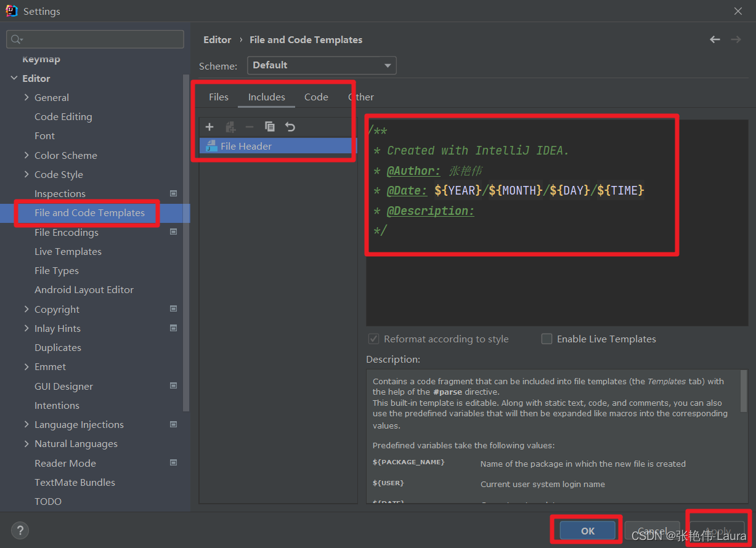Select Duplicates in settings tree
The image size is (756, 548).
[x=58, y=347]
